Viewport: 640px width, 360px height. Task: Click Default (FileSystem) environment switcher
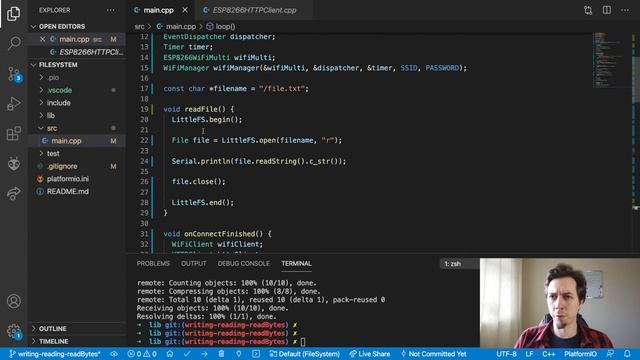pyautogui.click(x=304, y=354)
